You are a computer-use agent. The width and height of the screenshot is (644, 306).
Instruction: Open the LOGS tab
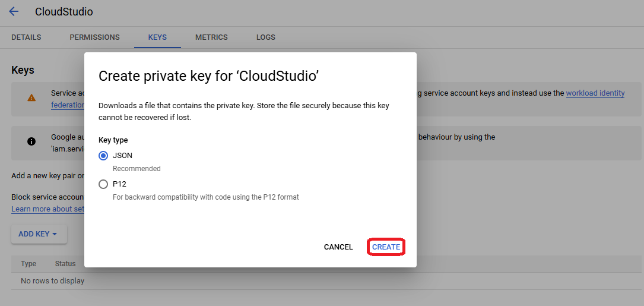coord(265,37)
